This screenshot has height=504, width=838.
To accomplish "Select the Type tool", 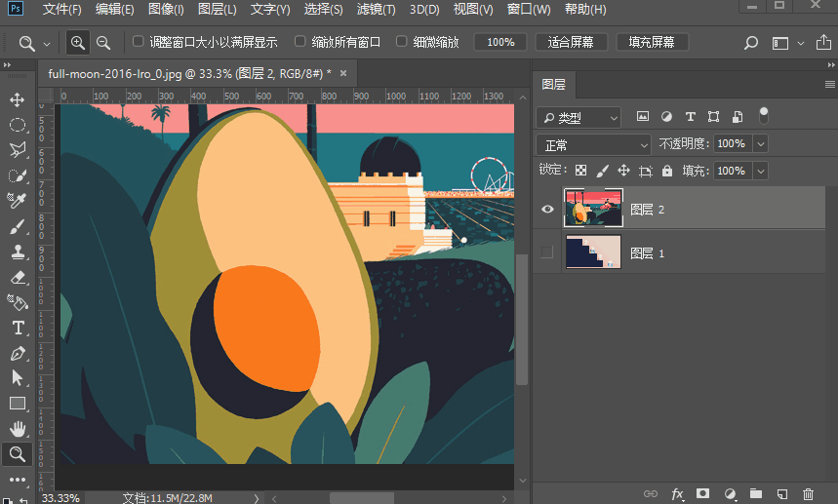I will pos(18,328).
